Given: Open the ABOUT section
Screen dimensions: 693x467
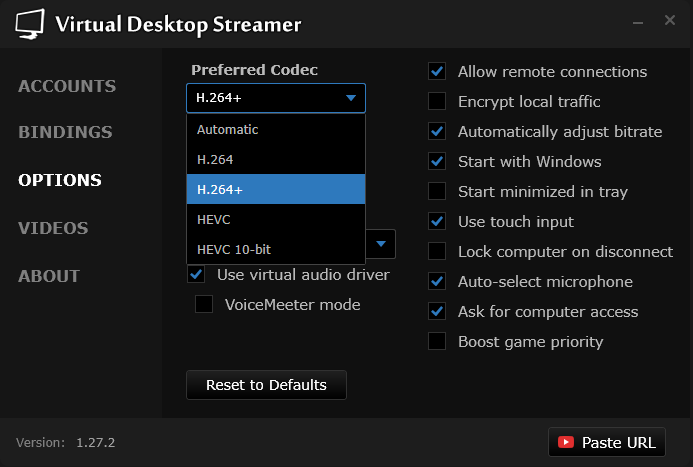Looking at the screenshot, I should [49, 276].
